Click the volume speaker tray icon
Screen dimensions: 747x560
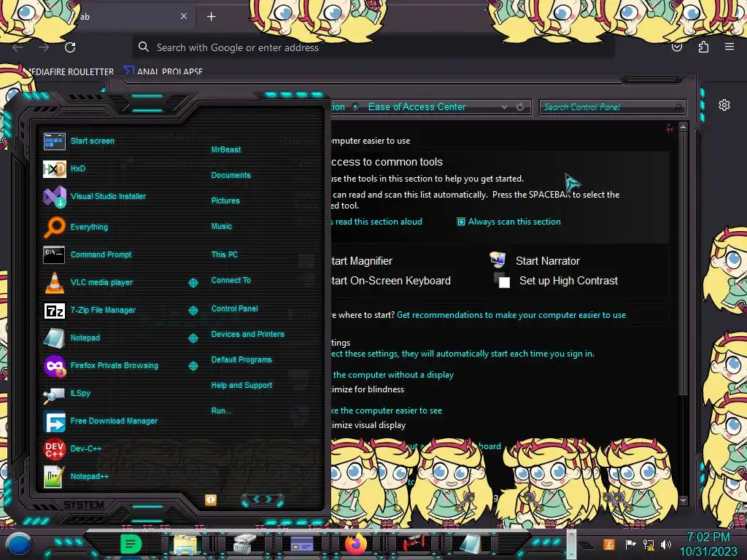coord(666,544)
